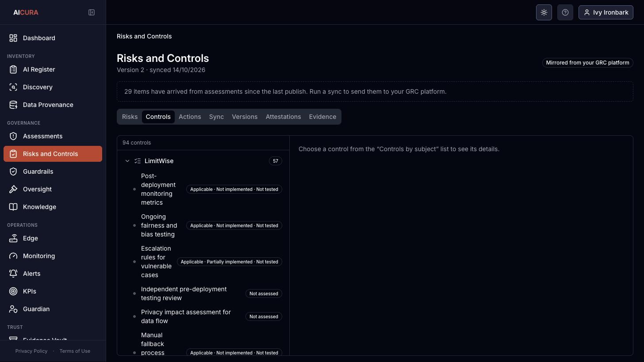644x362 pixels.
Task: Click the Discovery scan icon
Action: pos(13,87)
